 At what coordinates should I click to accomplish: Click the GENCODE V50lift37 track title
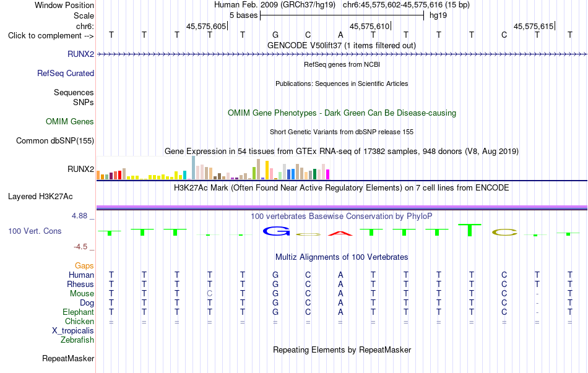(342, 45)
